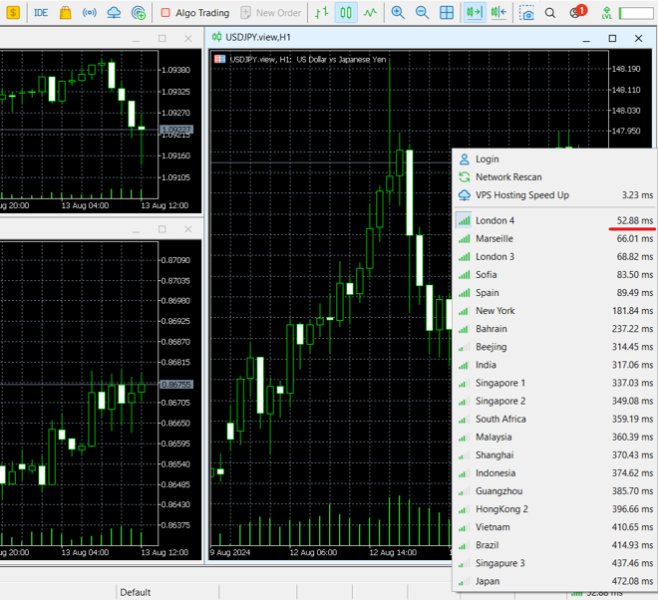Open the search magnifier icon
Viewport: 658px width, 600px height.
(x=550, y=13)
